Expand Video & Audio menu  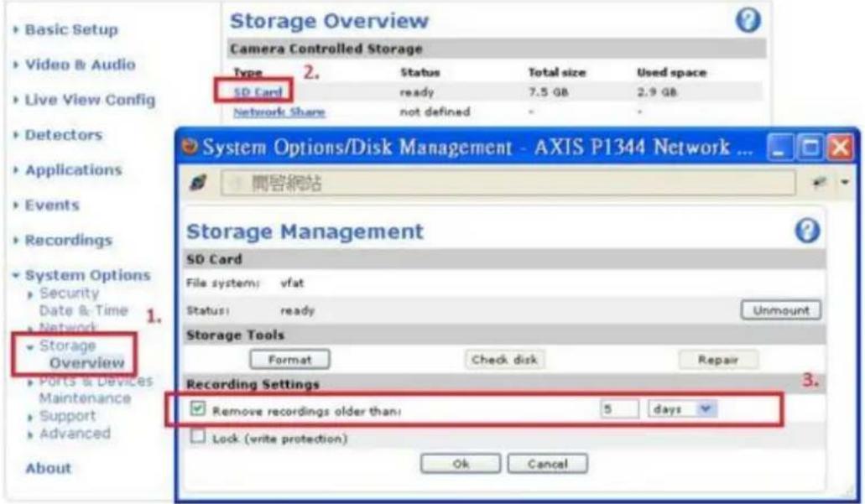[x=75, y=65]
